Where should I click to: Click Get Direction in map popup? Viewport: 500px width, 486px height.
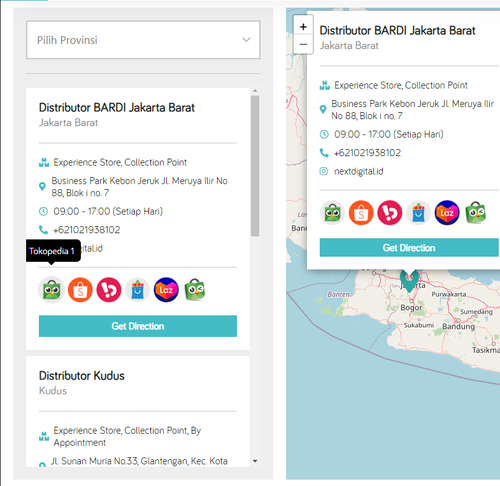point(409,248)
